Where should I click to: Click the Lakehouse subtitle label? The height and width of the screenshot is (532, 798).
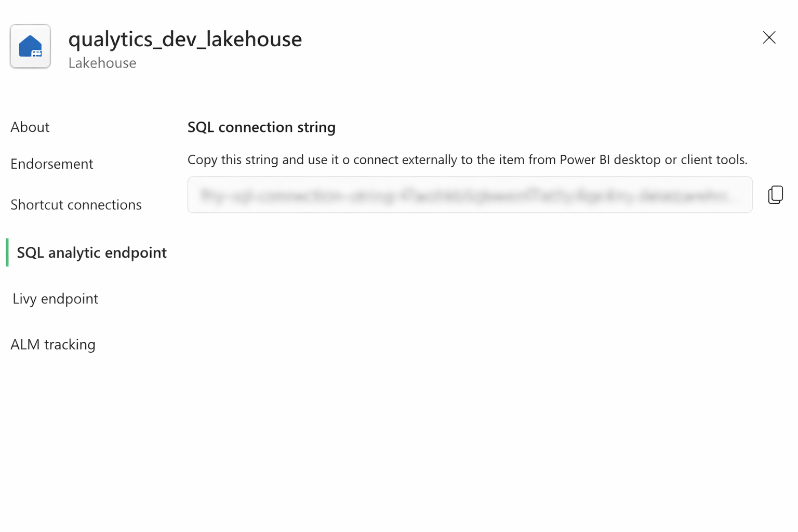102,63
